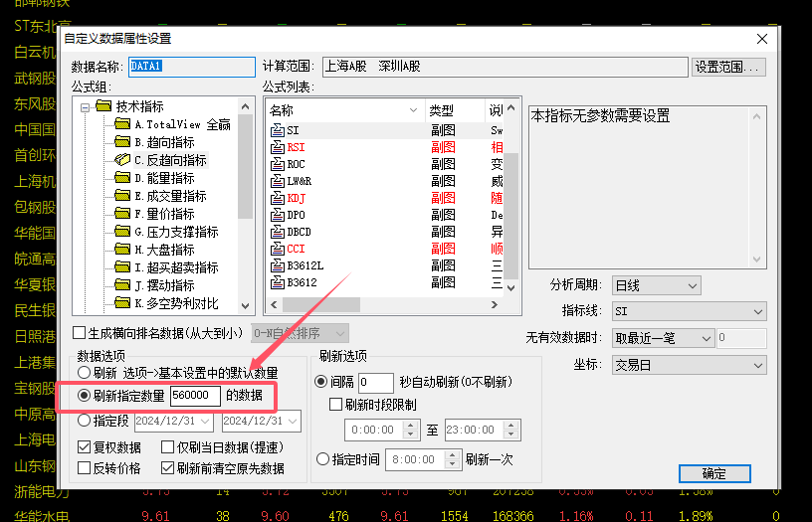Click formula icon beside KDJ
This screenshot has width=812, height=522.
click(x=278, y=198)
